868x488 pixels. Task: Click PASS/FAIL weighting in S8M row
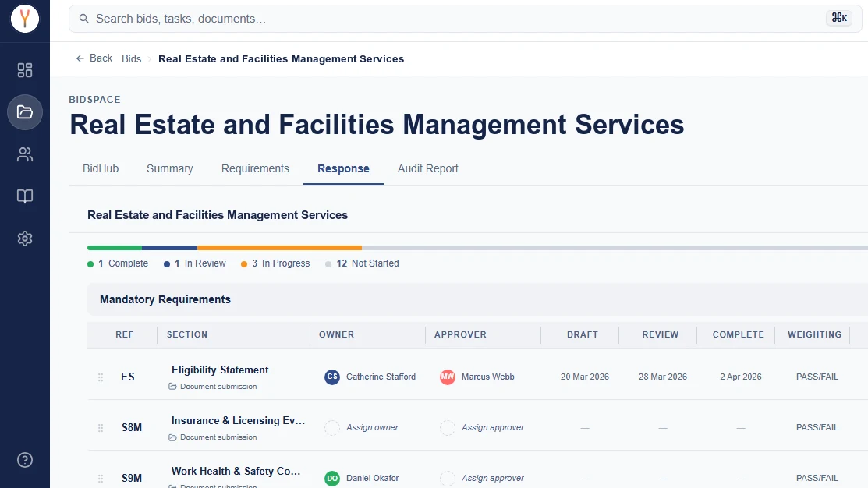pyautogui.click(x=817, y=428)
